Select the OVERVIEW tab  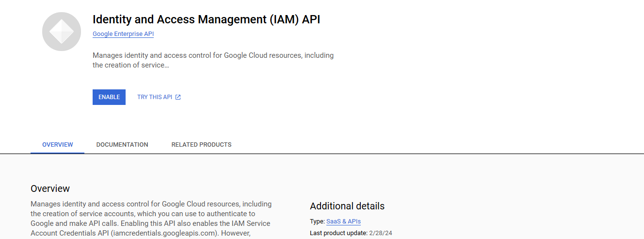pyautogui.click(x=57, y=145)
